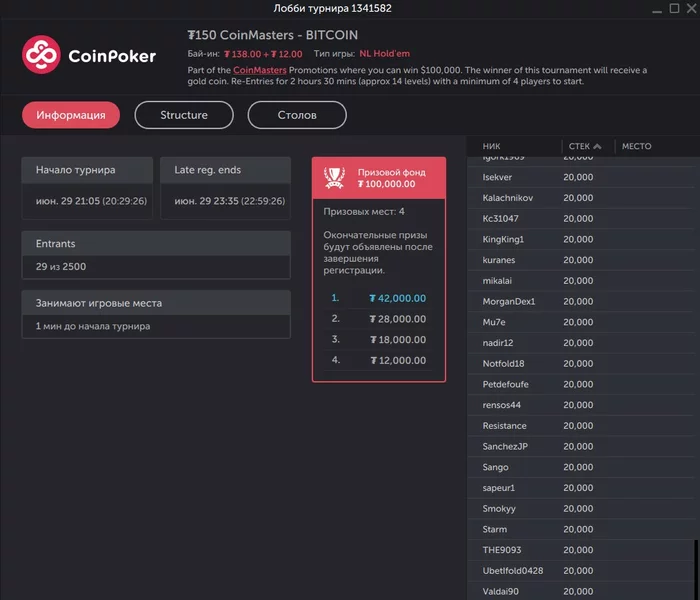700x600 pixels.
Task: Click the entrants count 29 из 2500
Action: tap(61, 267)
